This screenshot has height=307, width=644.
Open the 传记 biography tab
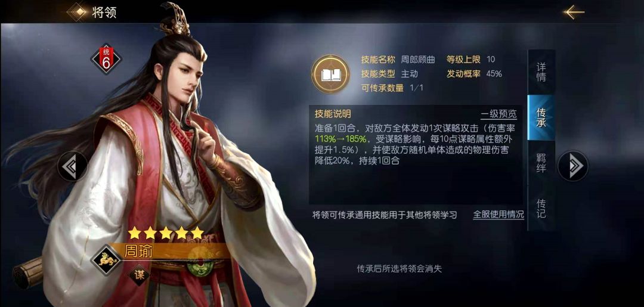tap(541, 208)
